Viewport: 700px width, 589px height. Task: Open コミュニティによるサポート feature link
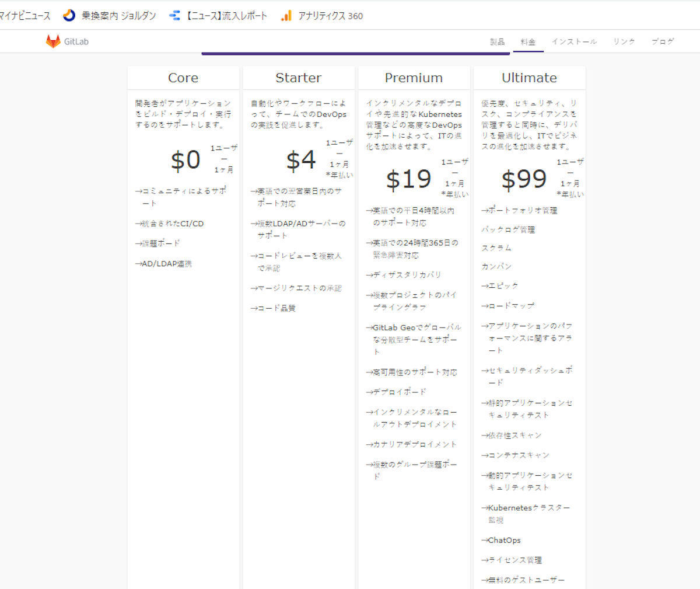pyautogui.click(x=180, y=197)
